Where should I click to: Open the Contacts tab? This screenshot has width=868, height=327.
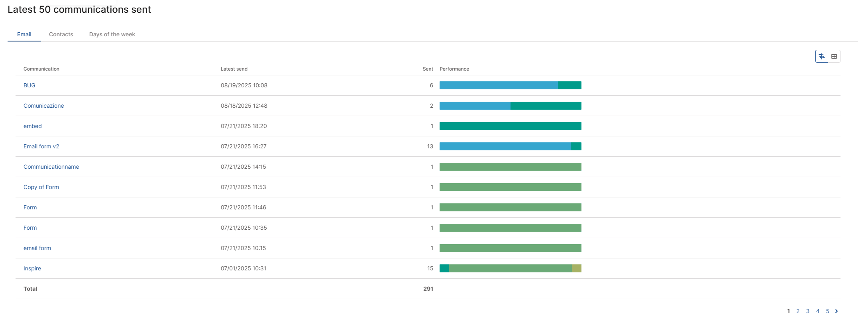[x=61, y=34]
